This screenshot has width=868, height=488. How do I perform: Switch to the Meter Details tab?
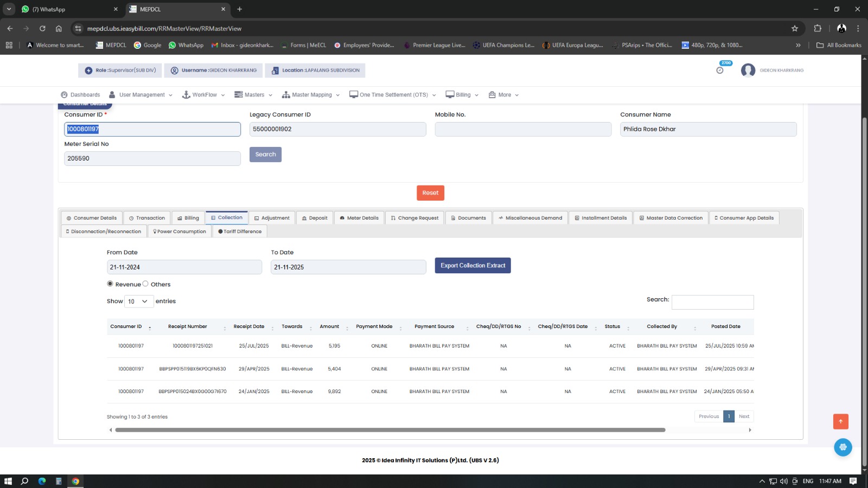359,218
